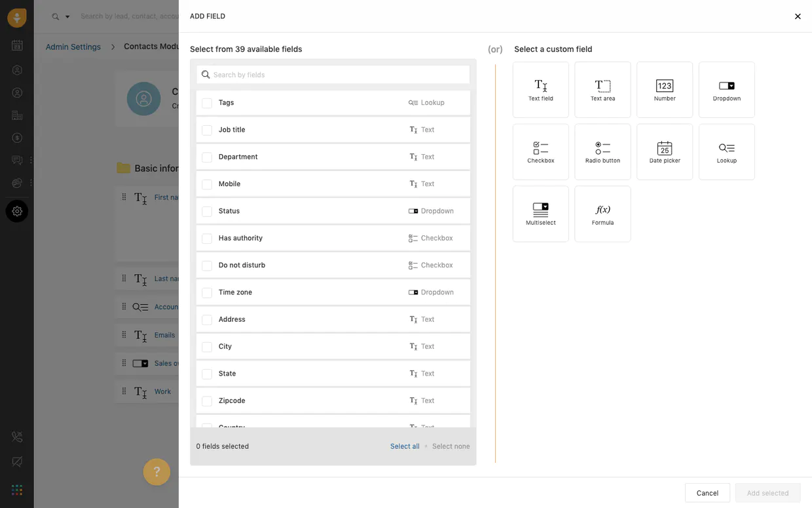The height and width of the screenshot is (508, 812).
Task: Open Admin Settings gear in sidebar
Action: tap(17, 211)
